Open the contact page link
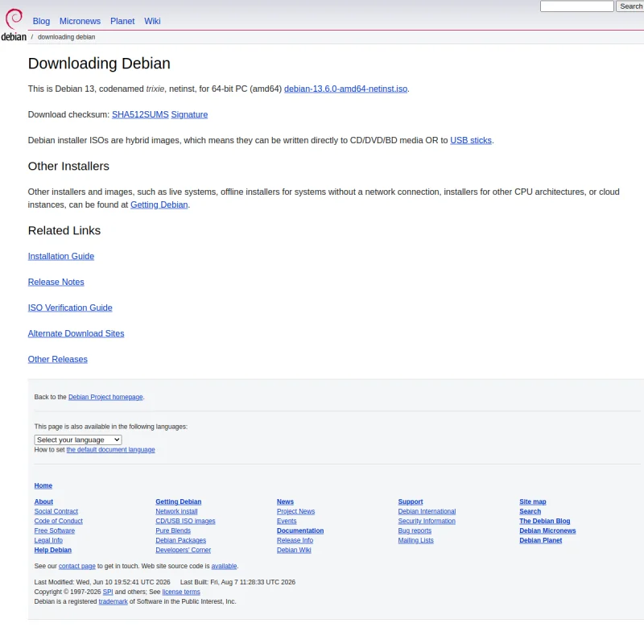The width and height of the screenshot is (644, 644). [x=76, y=566]
